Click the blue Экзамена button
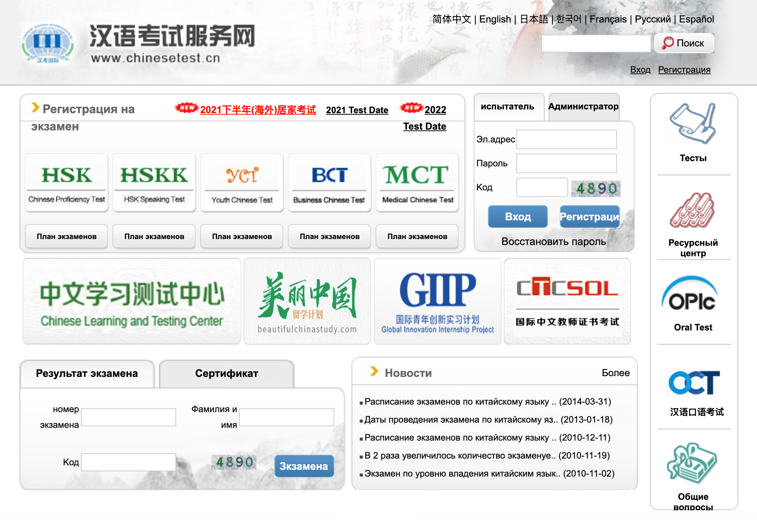The height and width of the screenshot is (532, 757). click(x=304, y=466)
